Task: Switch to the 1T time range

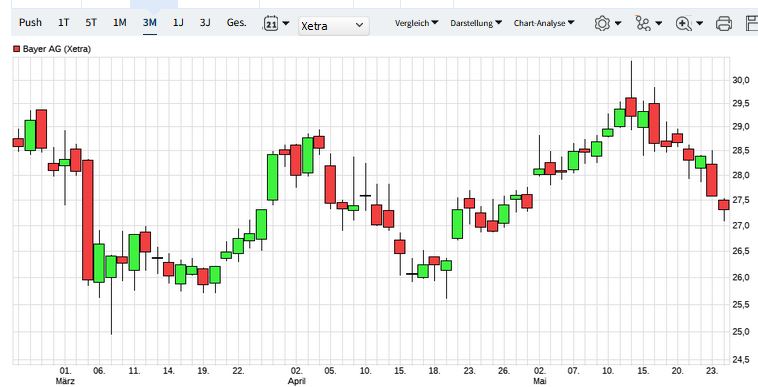Action: (63, 22)
